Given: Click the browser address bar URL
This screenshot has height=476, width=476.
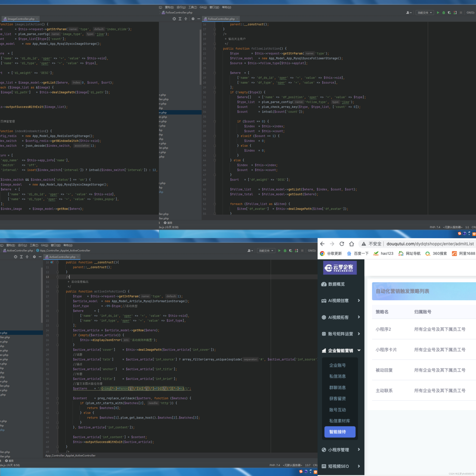Looking at the screenshot, I should [x=430, y=244].
